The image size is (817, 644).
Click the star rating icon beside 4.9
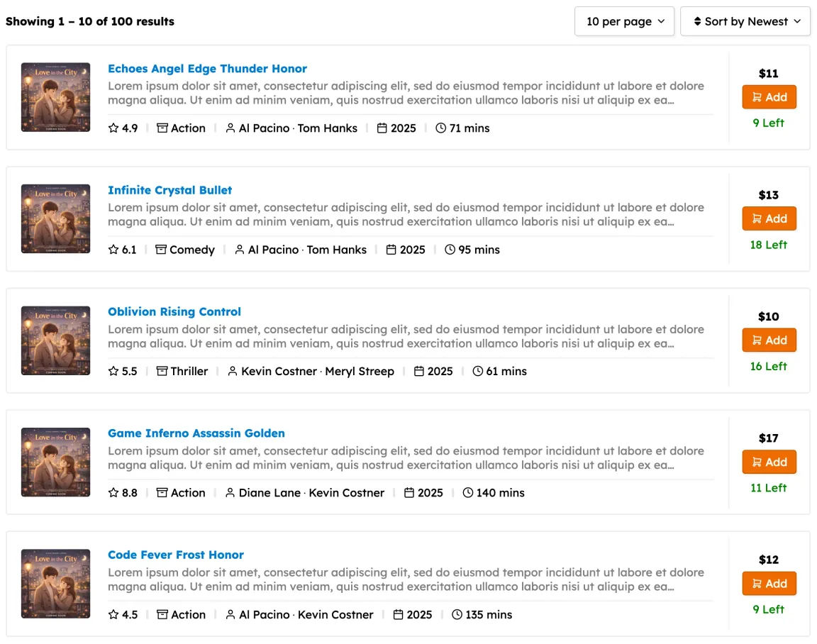coord(113,128)
